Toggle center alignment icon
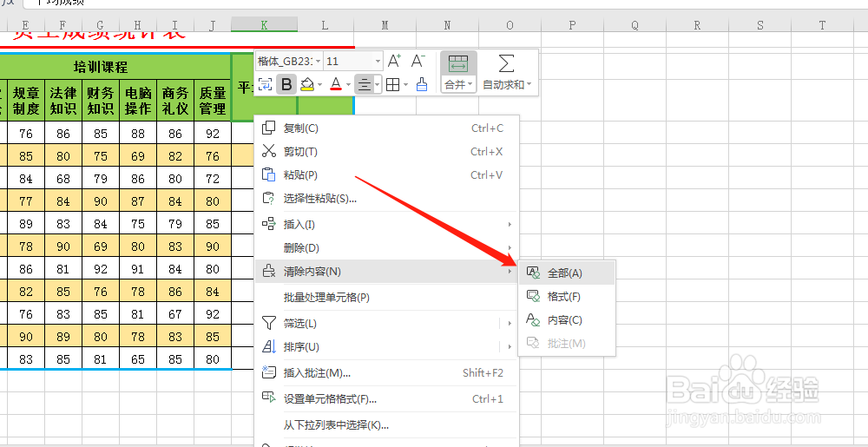Viewport: 868px width, 447px height. 364,85
